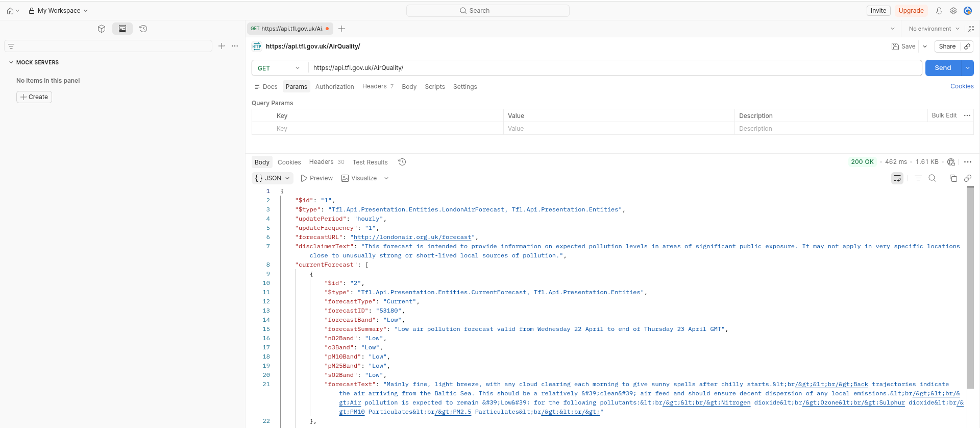This screenshot has width=980, height=428.
Task: Toggle word wrap in response viewer
Action: pos(897,178)
